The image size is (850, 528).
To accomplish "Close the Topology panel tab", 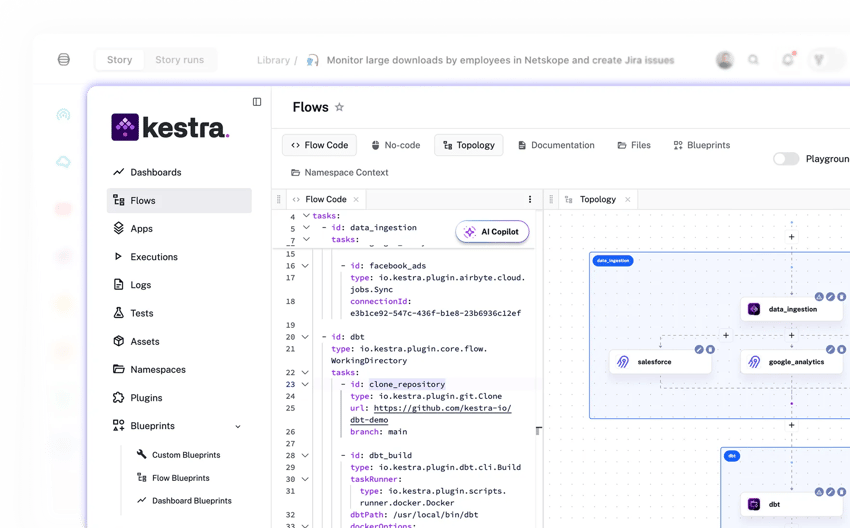I will click(x=628, y=199).
